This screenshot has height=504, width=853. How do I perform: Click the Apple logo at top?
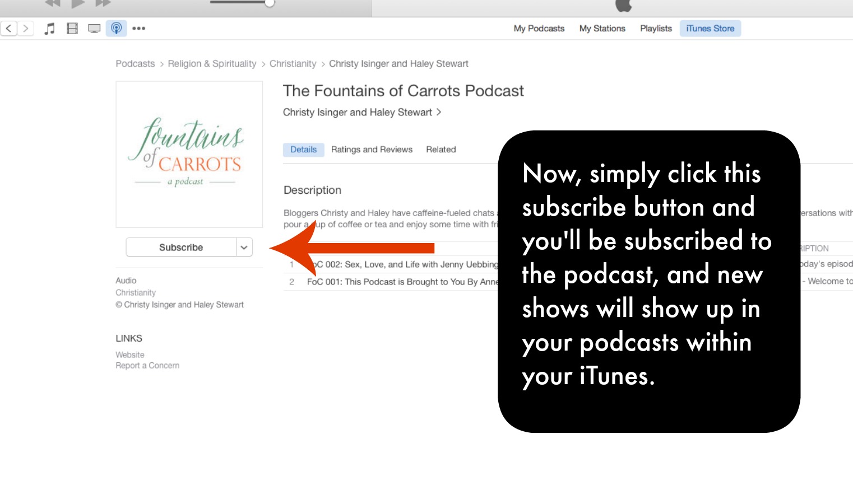point(624,5)
